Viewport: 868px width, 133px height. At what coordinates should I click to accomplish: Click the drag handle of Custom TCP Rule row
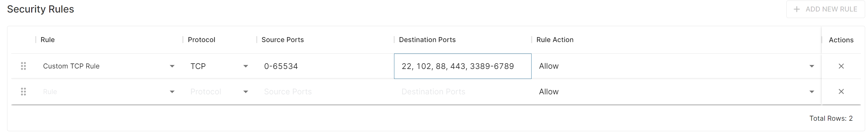click(23, 66)
